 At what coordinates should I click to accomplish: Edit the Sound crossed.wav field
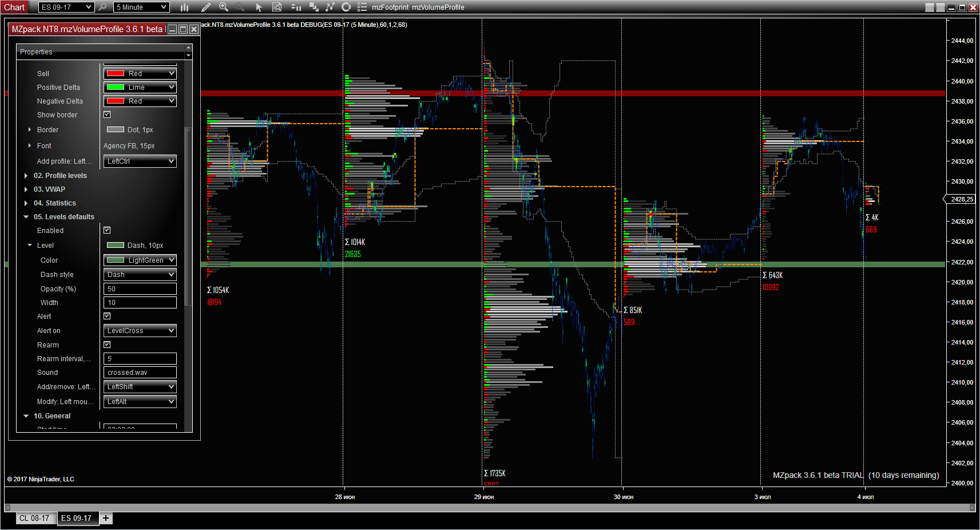[x=140, y=373]
